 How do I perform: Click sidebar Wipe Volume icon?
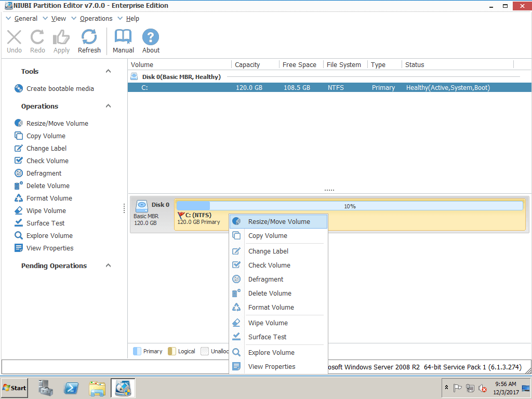click(19, 211)
